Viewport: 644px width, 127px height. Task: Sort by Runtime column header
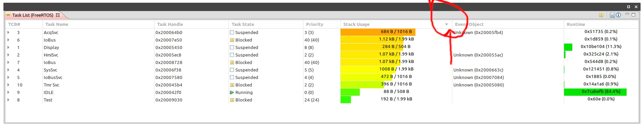pos(601,24)
